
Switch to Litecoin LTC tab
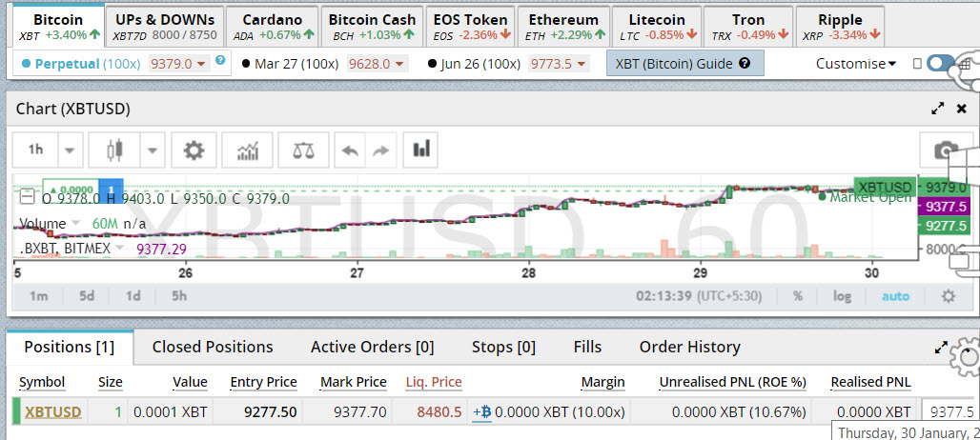pos(656,27)
